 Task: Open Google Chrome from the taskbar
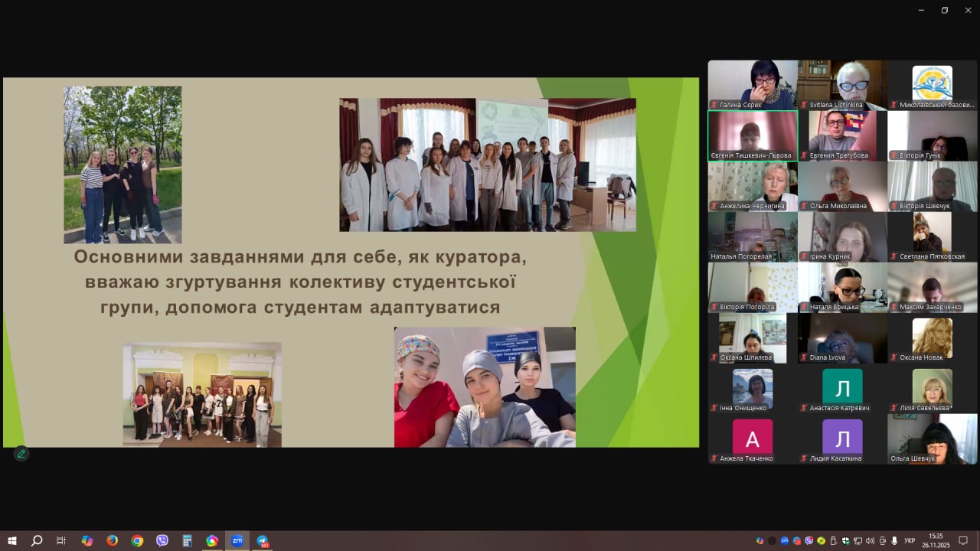point(137,540)
